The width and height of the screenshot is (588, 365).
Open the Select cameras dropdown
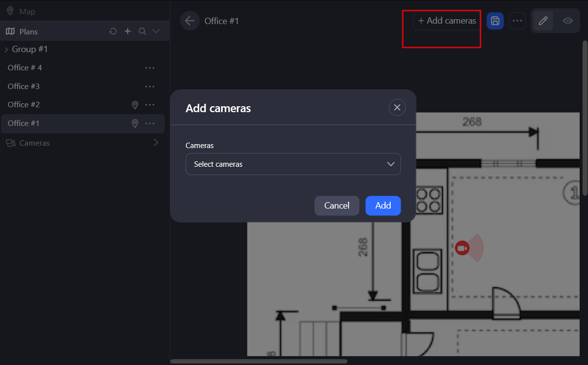[293, 164]
